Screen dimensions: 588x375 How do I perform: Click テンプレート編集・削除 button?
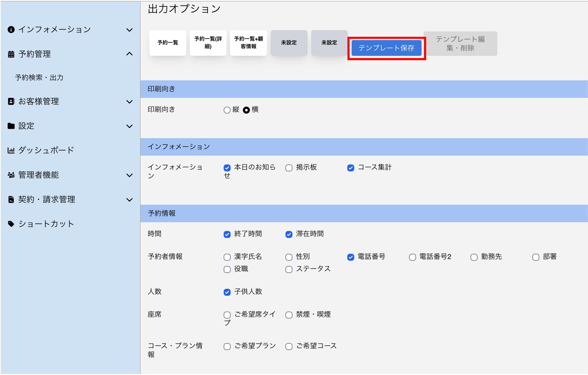(x=461, y=43)
